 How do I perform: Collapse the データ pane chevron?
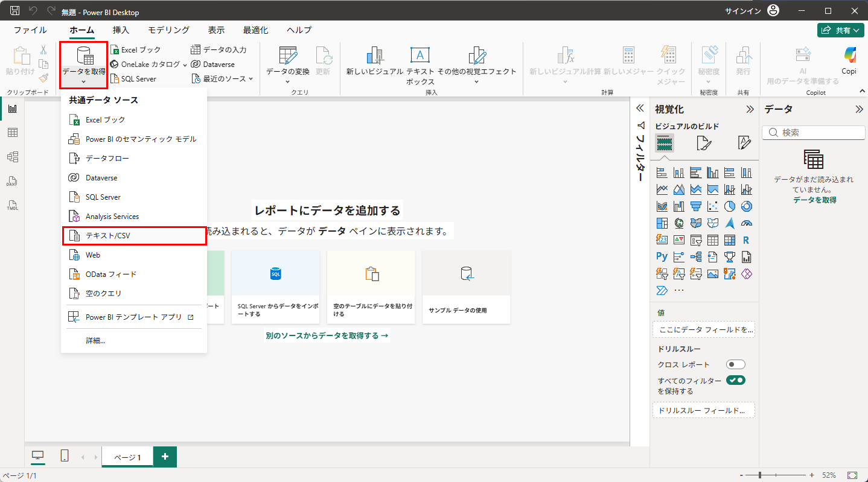click(x=859, y=109)
